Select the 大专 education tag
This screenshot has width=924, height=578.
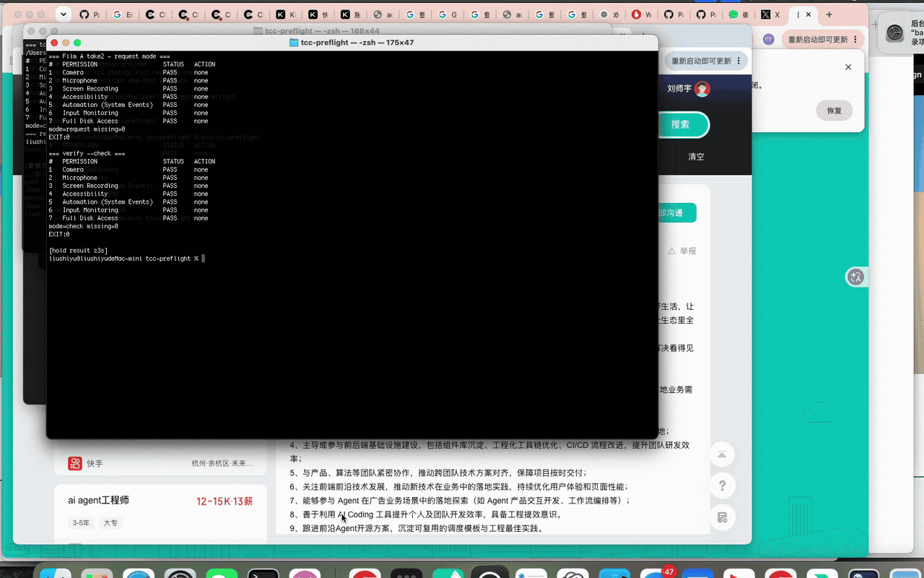coord(110,523)
